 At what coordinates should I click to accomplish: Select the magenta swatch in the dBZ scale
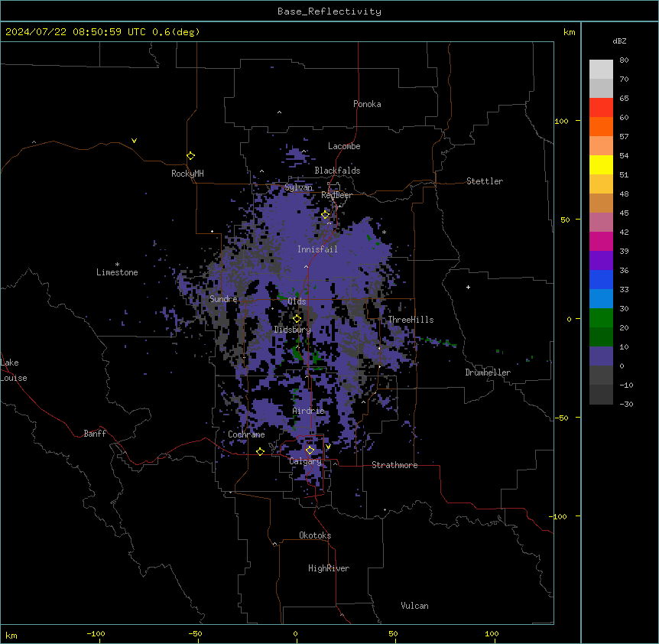601,241
